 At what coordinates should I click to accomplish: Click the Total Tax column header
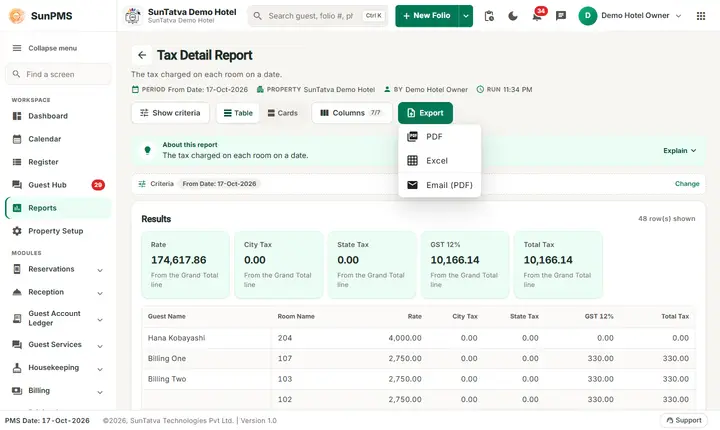[x=675, y=317]
